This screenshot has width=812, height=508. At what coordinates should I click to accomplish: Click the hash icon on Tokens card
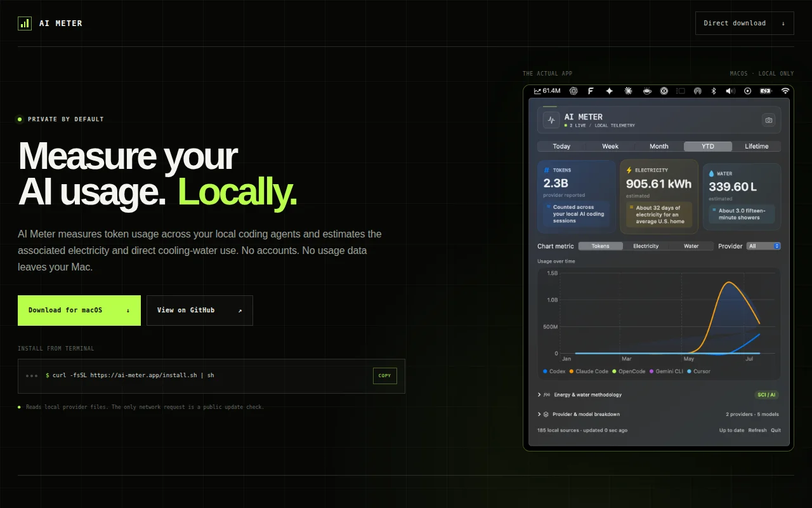click(546, 170)
